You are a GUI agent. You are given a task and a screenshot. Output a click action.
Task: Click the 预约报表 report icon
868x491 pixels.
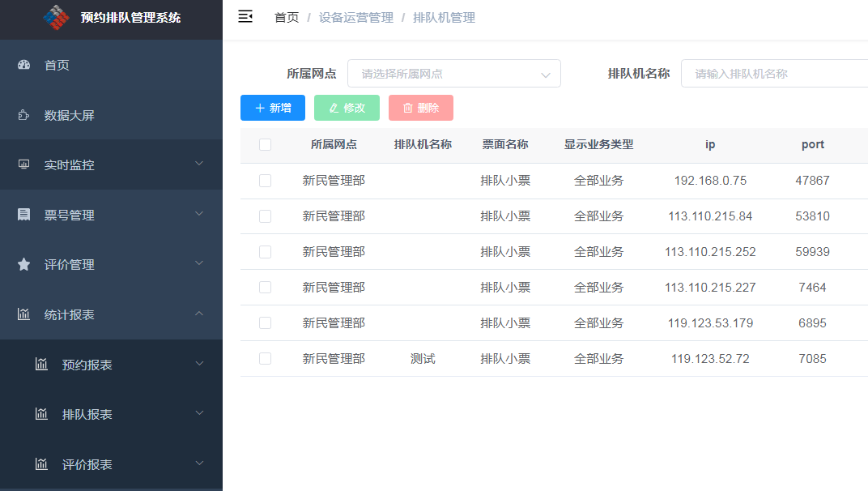(x=42, y=364)
